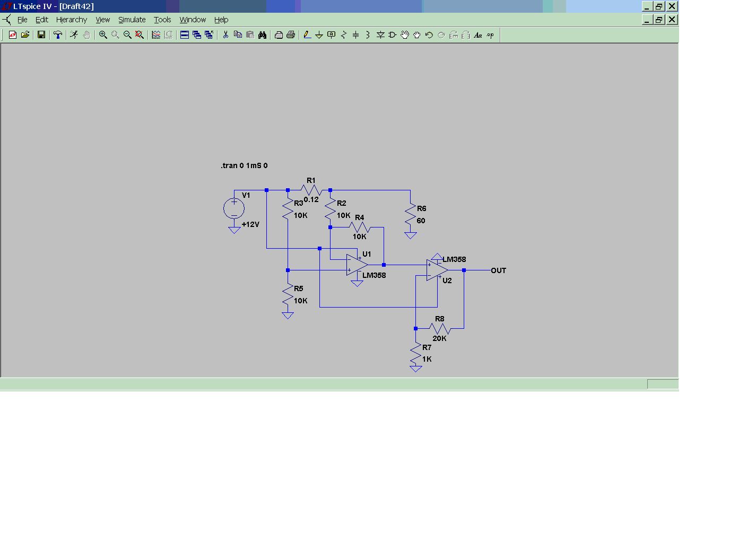Select the Capacitor component tool
This screenshot has height=560, width=747.
coord(355,35)
